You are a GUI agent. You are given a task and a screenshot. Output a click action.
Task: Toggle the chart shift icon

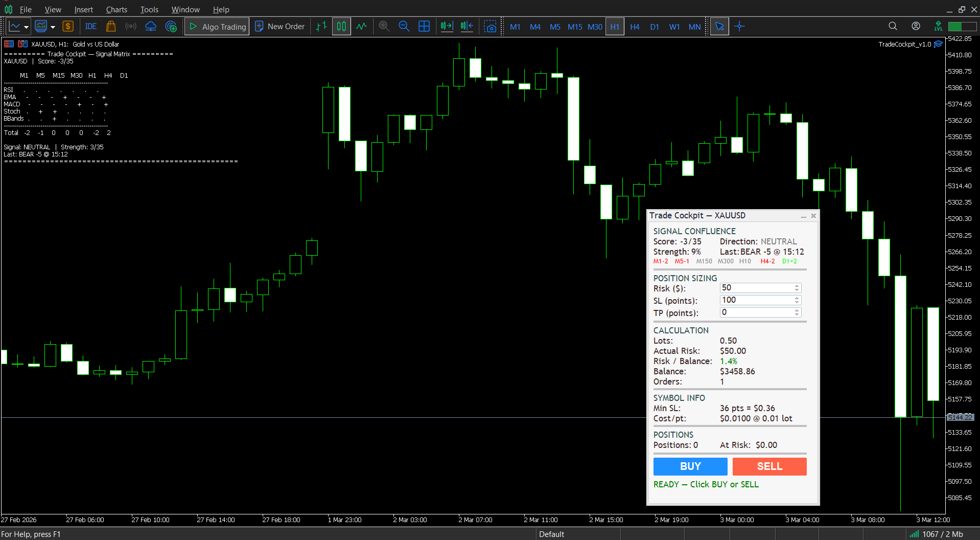[x=466, y=27]
